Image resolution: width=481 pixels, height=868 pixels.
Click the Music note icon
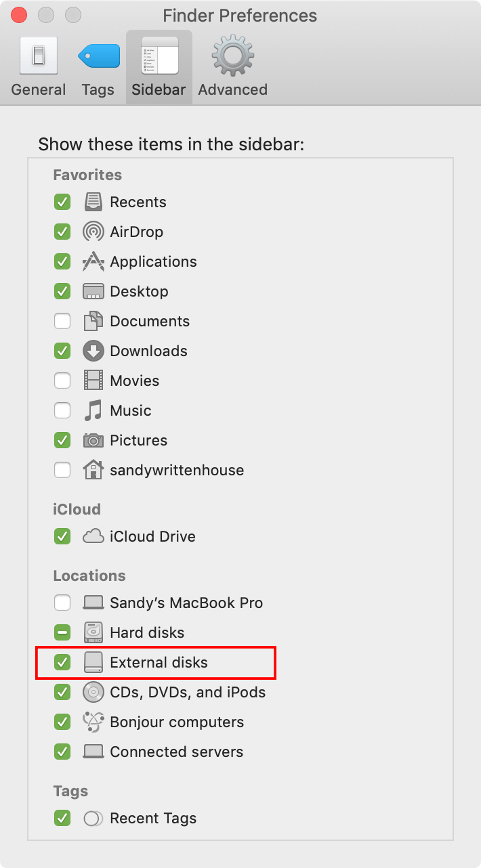[93, 410]
